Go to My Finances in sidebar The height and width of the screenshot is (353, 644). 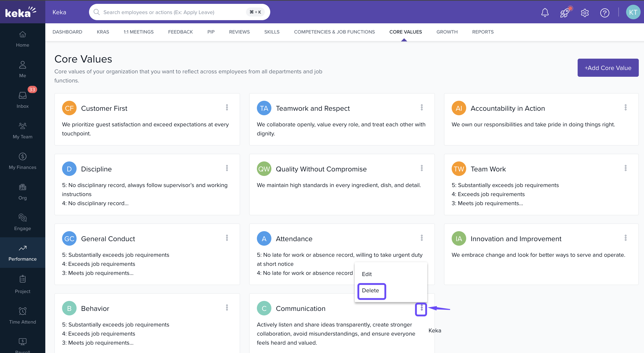pos(22,161)
